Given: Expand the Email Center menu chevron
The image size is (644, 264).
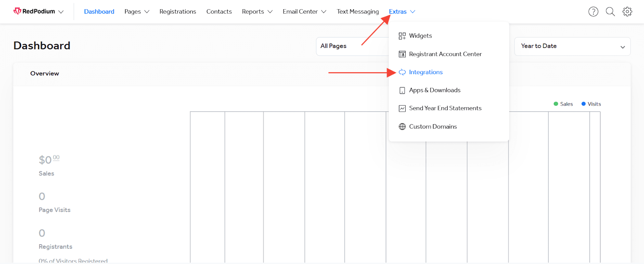Looking at the screenshot, I should (324, 12).
